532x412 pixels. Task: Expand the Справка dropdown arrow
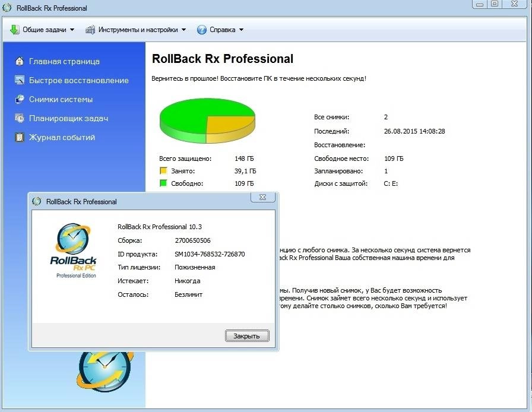[x=241, y=30]
